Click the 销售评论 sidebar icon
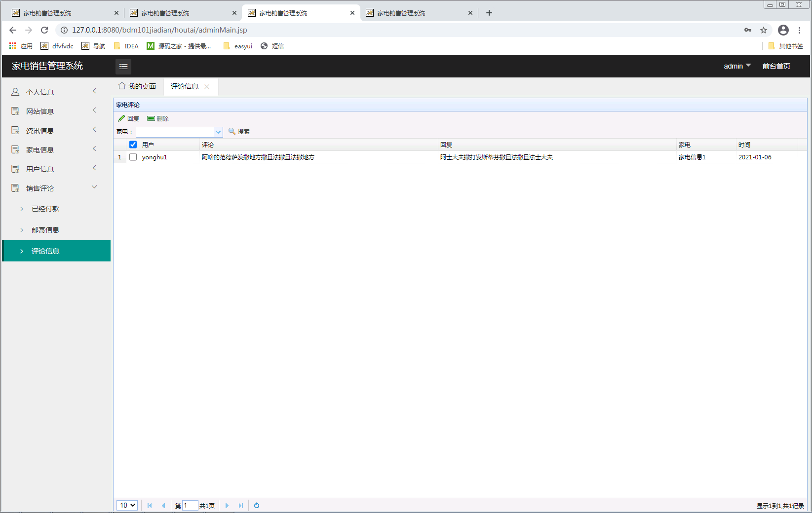The image size is (812, 513). point(15,188)
